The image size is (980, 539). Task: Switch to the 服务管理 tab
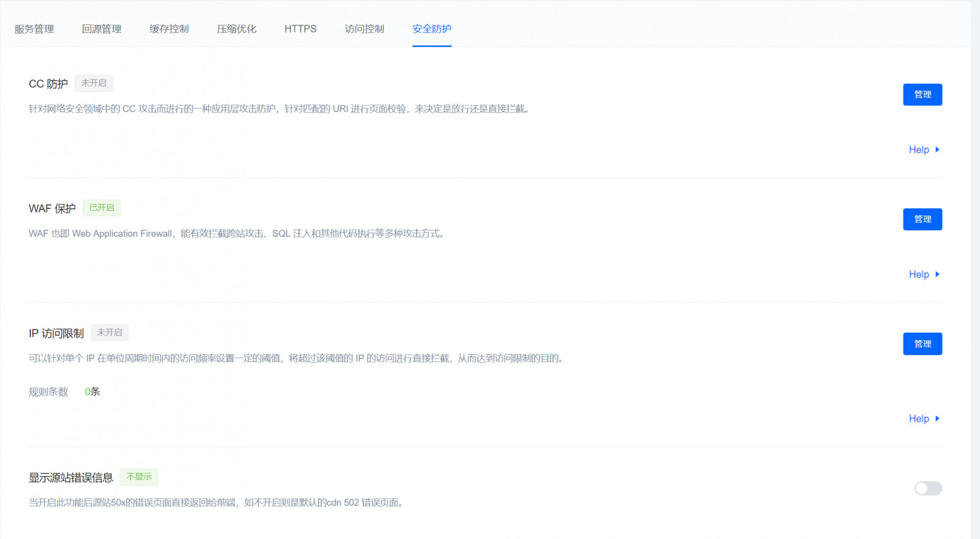[x=34, y=29]
